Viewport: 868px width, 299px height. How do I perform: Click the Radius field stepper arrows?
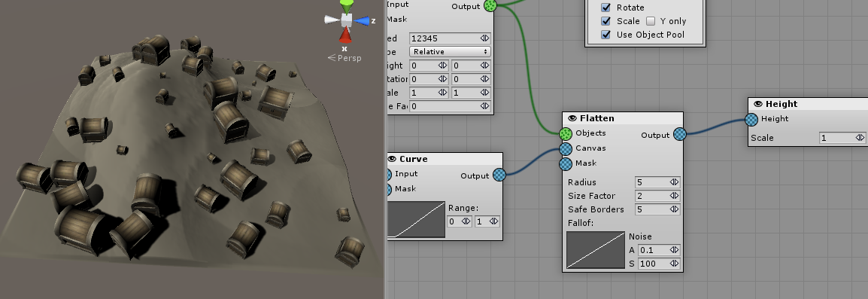coord(674,182)
